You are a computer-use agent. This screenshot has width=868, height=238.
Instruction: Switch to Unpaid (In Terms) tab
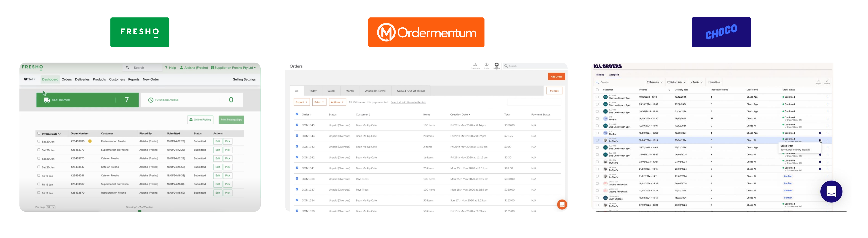(x=375, y=91)
